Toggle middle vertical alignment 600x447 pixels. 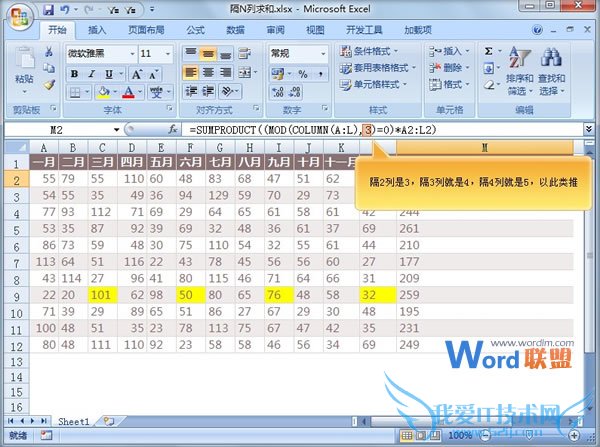click(208, 53)
